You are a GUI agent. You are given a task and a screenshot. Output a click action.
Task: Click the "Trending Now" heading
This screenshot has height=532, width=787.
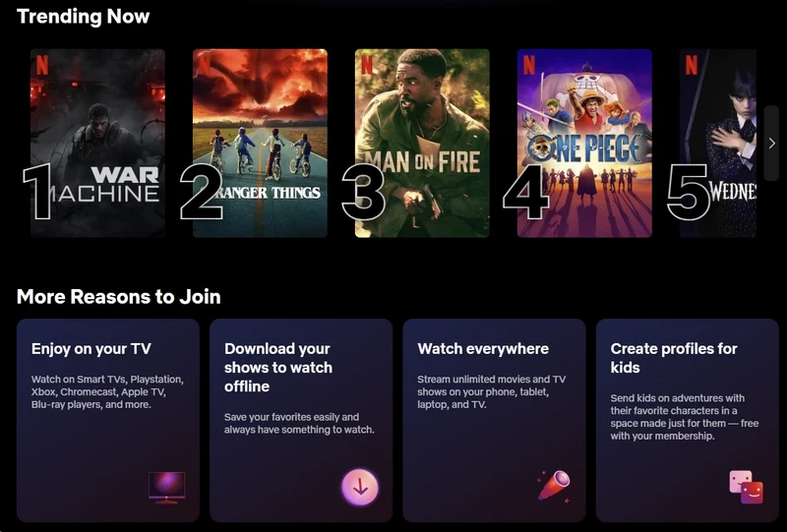click(84, 16)
